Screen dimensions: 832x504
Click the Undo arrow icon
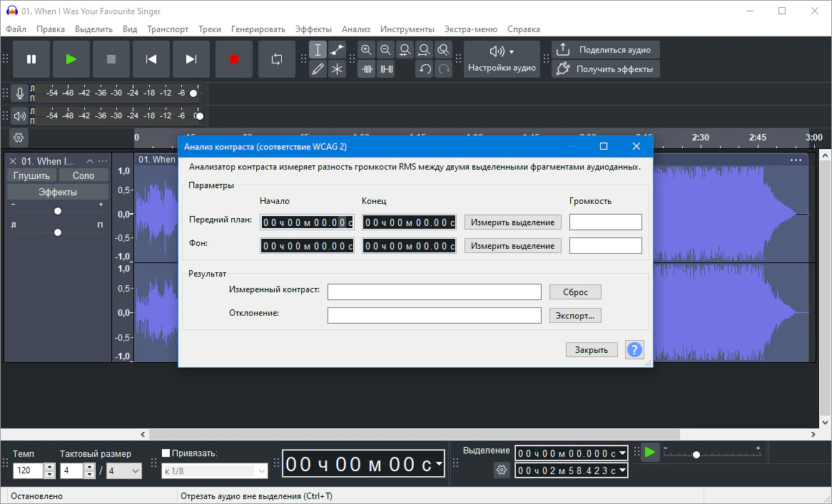click(x=425, y=69)
